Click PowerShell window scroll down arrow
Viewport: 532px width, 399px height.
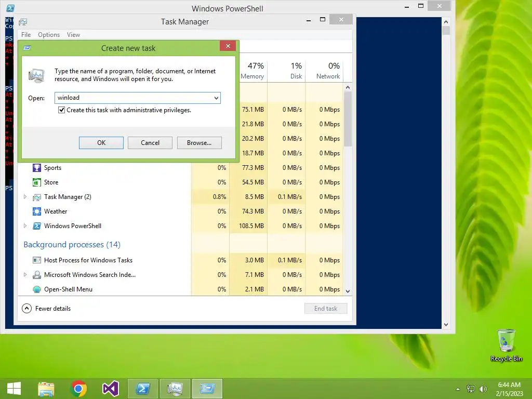click(446, 325)
